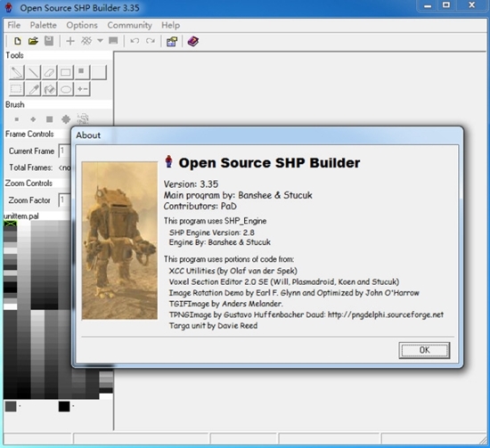Open the Options menu
Screen dimensions: 490x448
tap(82, 25)
